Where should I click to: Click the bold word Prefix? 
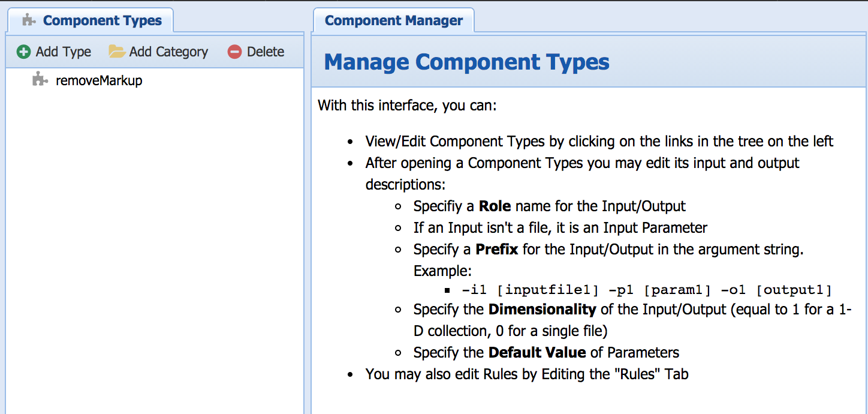[x=496, y=249]
